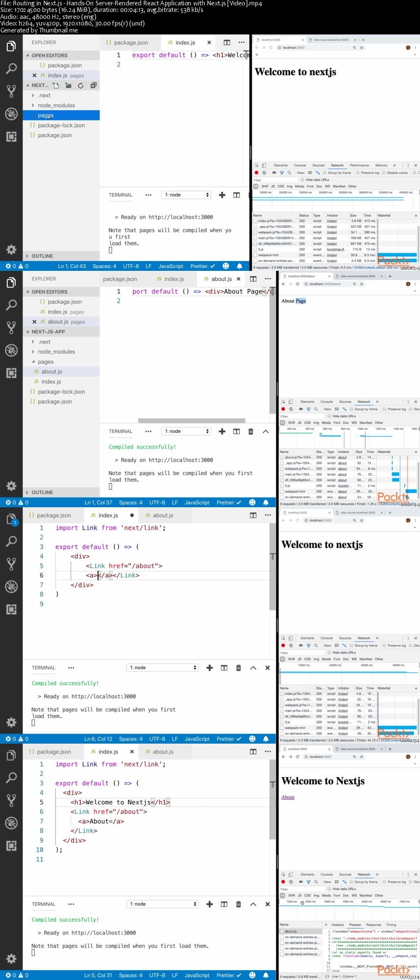Click New Folder icon in the NEXT explorer header
Image resolution: width=420 pixels, height=980 pixels.
(68, 85)
